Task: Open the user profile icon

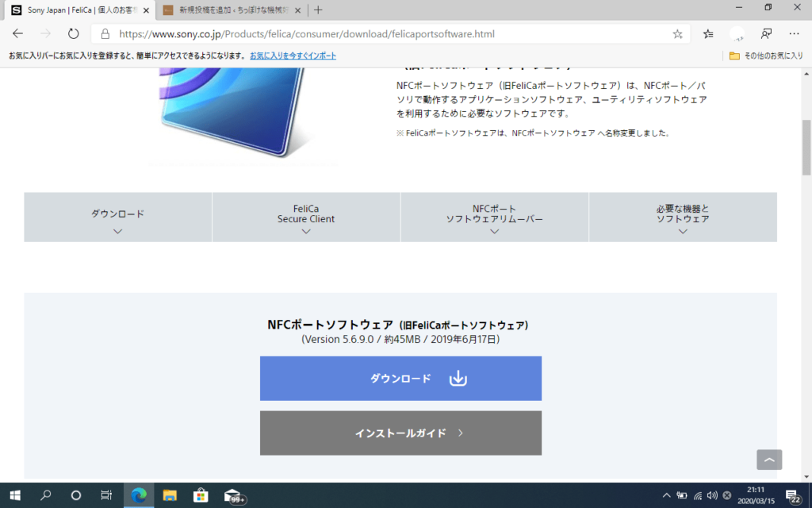Action: (737, 34)
